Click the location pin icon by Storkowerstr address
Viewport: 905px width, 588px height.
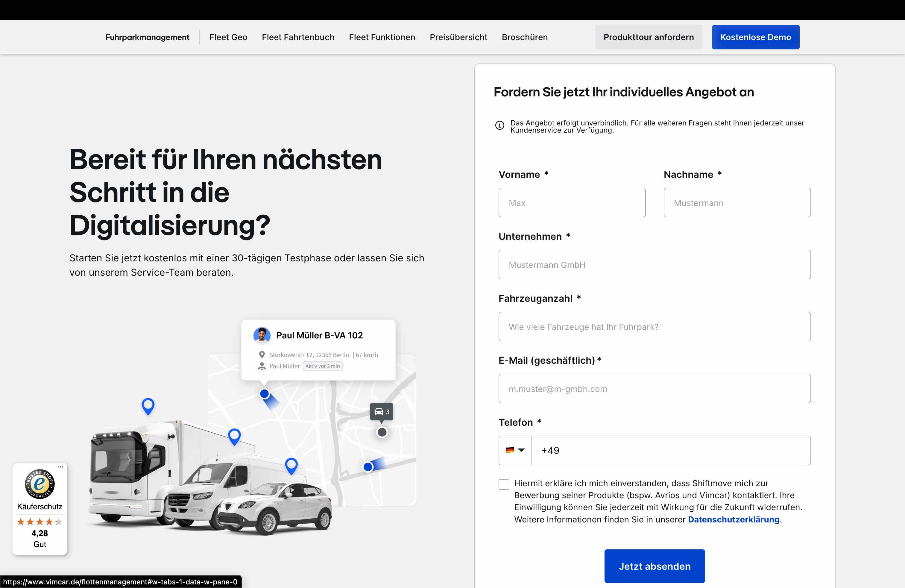pos(262,354)
